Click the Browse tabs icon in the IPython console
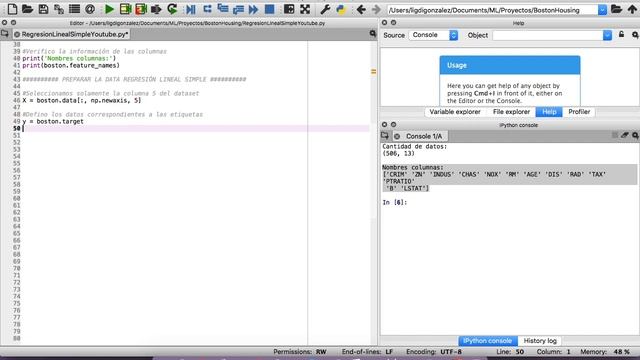Viewport: 640px width, 360px height. [384, 136]
